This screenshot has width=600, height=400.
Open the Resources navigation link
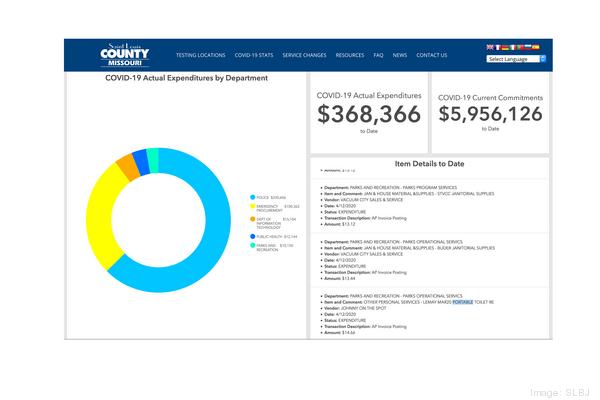click(350, 55)
